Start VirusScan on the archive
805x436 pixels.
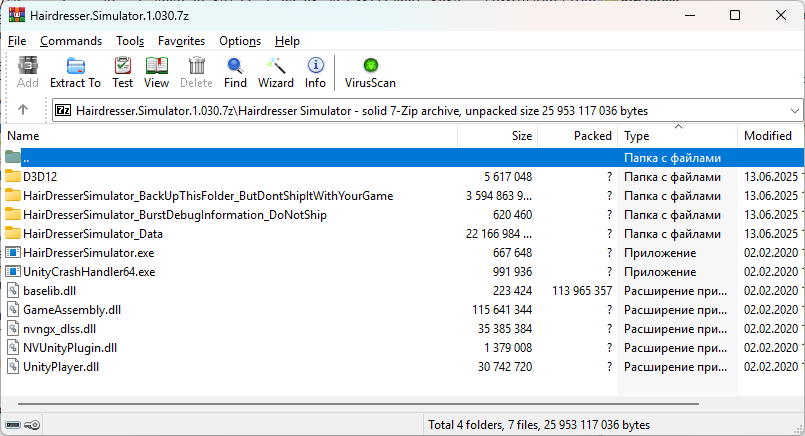pyautogui.click(x=370, y=72)
